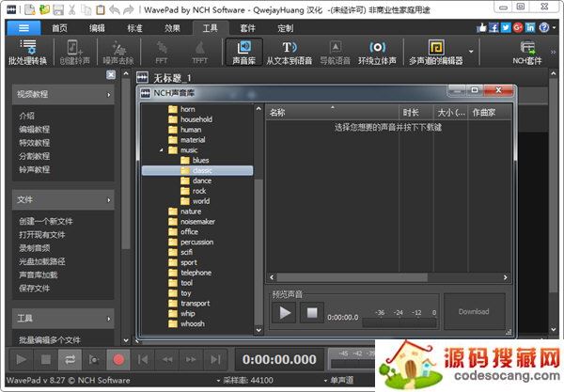
Task: Switch to the 套件 tab
Action: [247, 28]
